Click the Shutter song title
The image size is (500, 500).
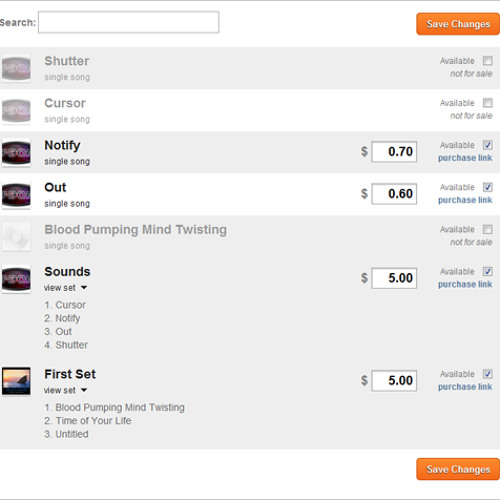(67, 61)
